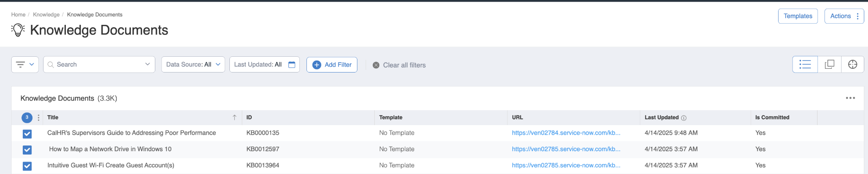The height and width of the screenshot is (174, 868).
Task: Uncheck CalHR's Supervisors Guide row checkbox
Action: click(27, 133)
